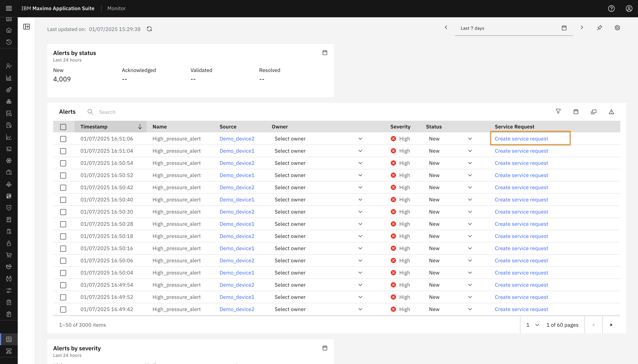The width and height of the screenshot is (638, 364).
Task: Click the line chart icon in sidebar
Action: [9, 137]
